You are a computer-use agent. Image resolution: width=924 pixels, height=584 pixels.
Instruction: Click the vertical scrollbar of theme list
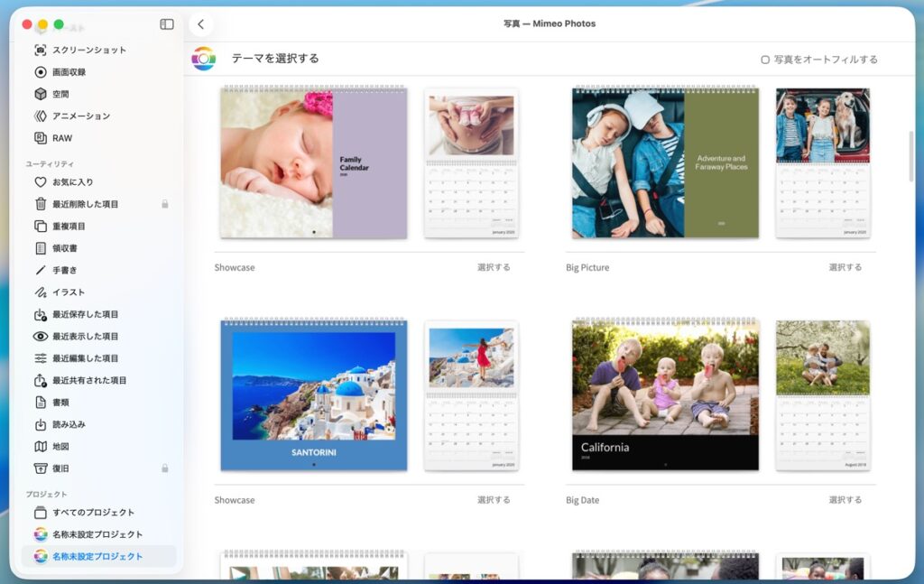tap(910, 156)
